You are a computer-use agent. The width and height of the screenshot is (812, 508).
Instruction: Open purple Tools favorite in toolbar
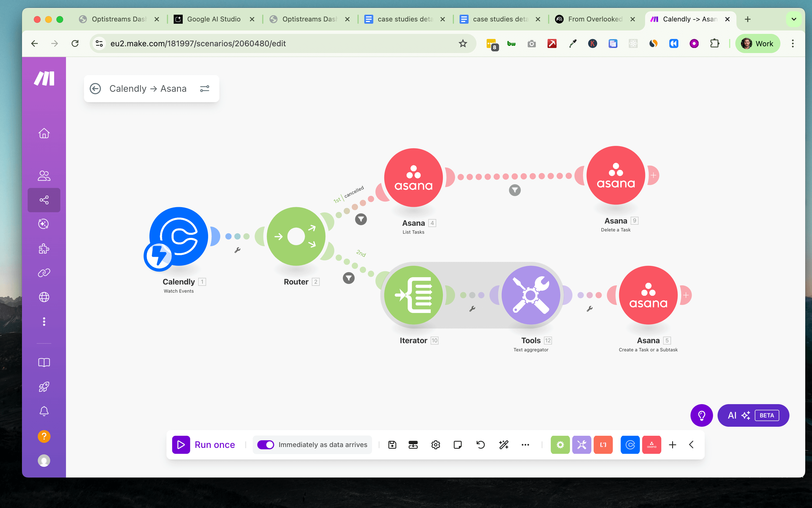pos(581,444)
